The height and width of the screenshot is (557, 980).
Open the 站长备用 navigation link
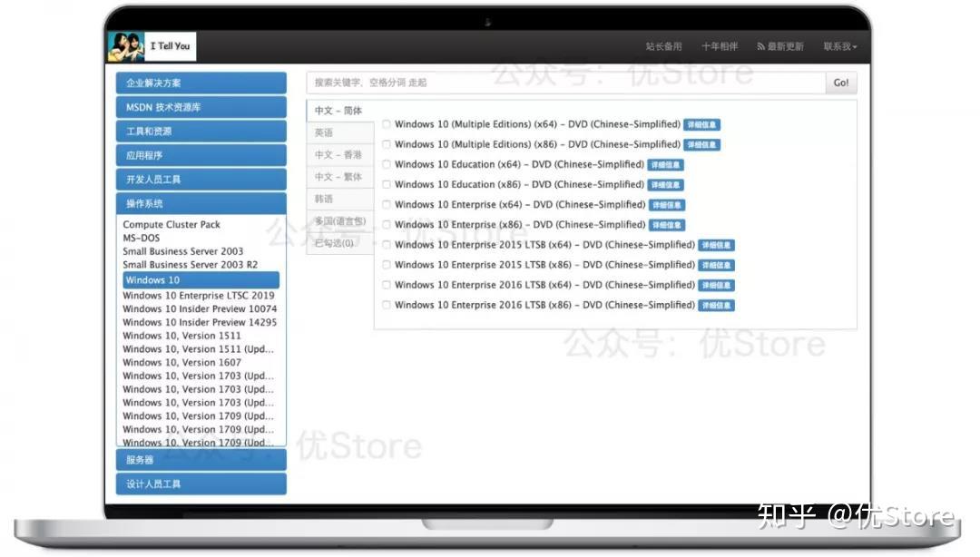[663, 46]
